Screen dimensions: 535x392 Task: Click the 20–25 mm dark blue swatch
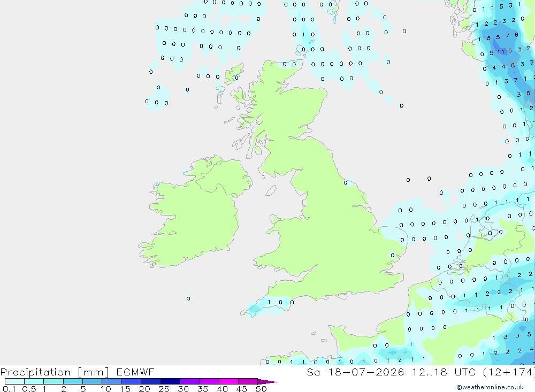pyautogui.click(x=151, y=381)
